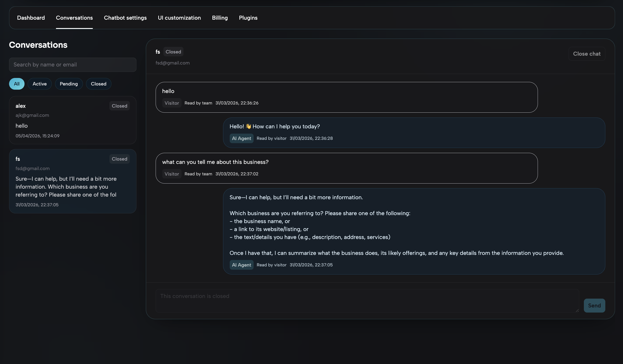The height and width of the screenshot is (364, 623).
Task: Grab the textarea resize handle
Action: coord(577,310)
